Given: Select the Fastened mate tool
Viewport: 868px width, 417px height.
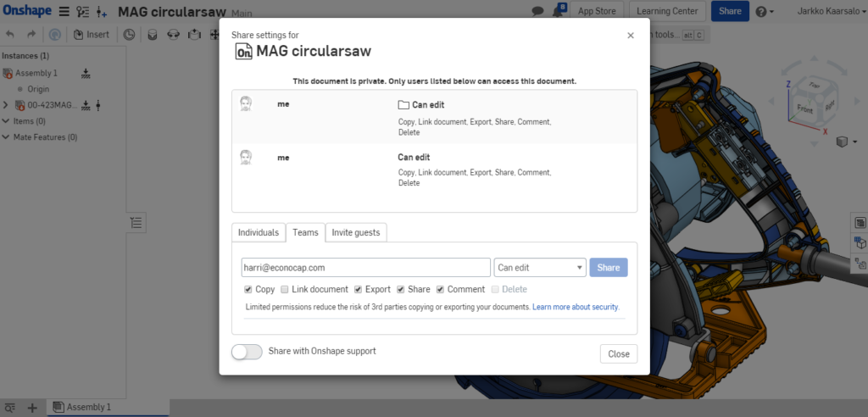Looking at the screenshot, I should 153,35.
